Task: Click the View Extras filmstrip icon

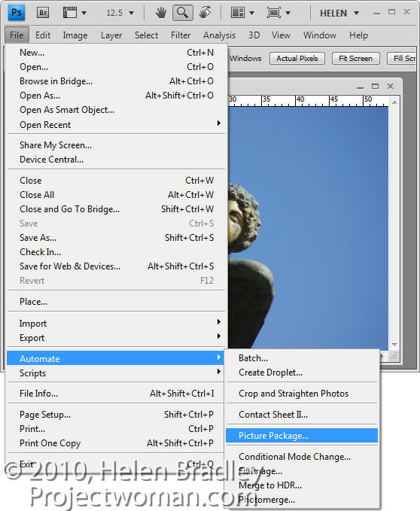Action: 70,13
